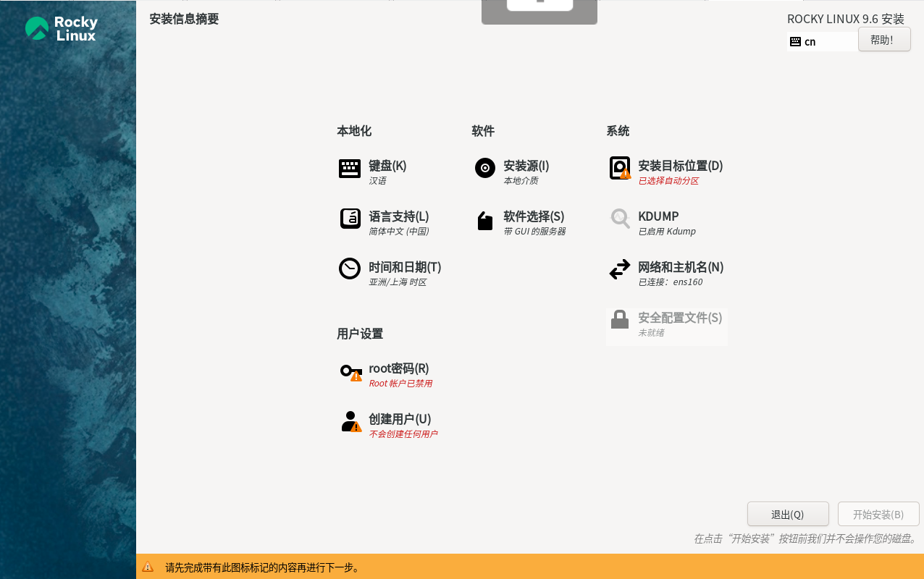Viewport: 924px width, 579px height.
Task: Open 安全配置文件(S) label
Action: (680, 318)
